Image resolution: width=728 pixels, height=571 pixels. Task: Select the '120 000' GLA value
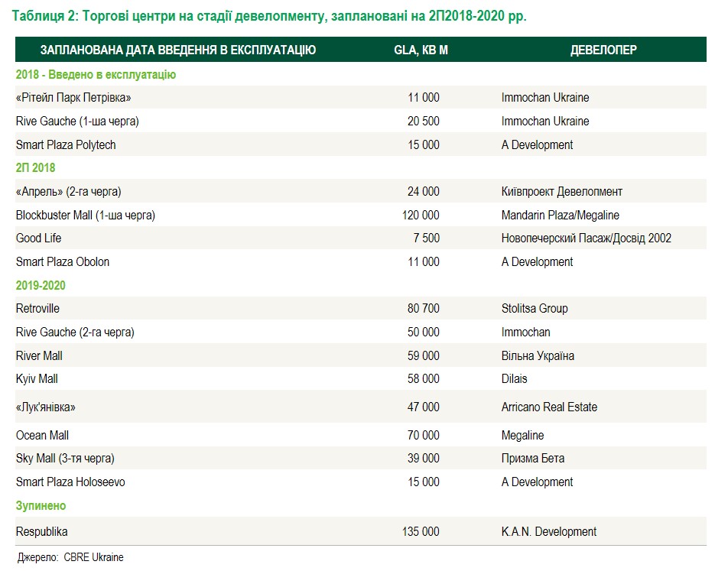421,215
